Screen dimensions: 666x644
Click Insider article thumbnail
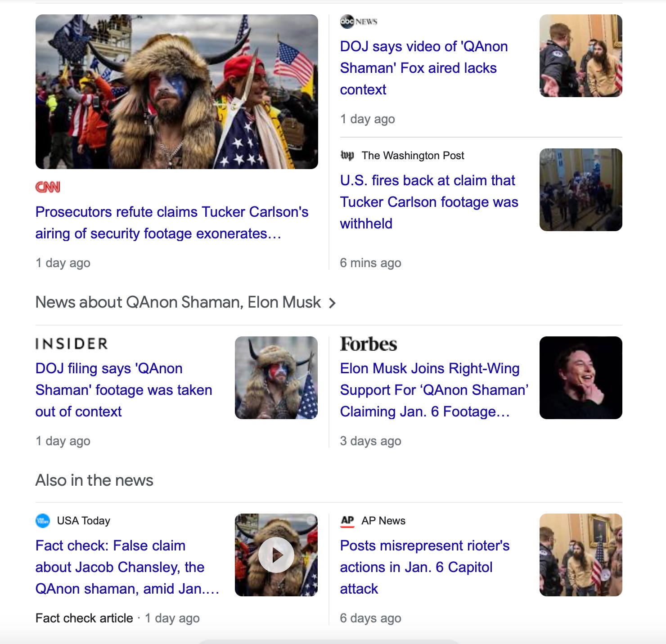pyautogui.click(x=276, y=378)
